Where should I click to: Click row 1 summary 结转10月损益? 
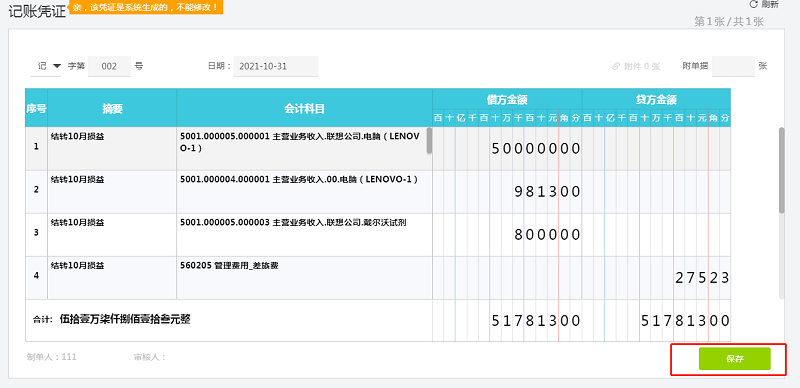point(78,136)
